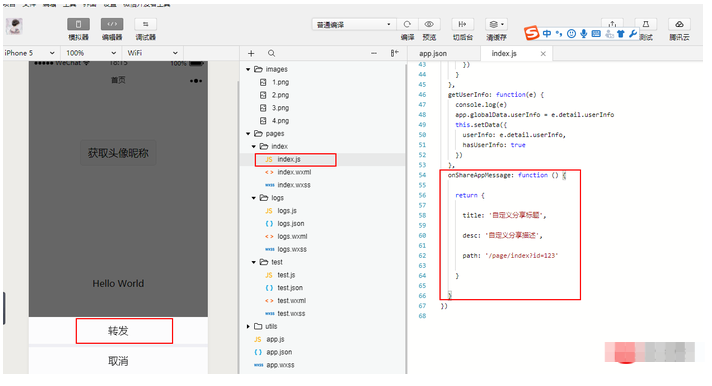Click line 54 onShareAppMessage code
This screenshot has height=386, width=712.
pos(506,175)
